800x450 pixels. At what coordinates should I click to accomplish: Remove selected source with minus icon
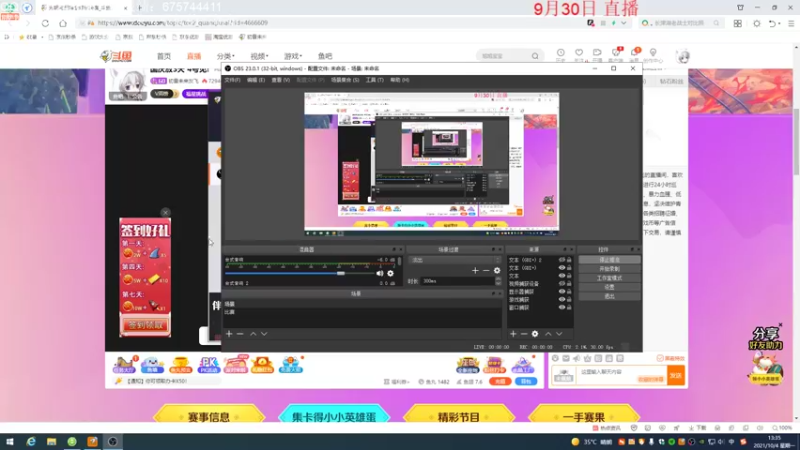(524, 334)
